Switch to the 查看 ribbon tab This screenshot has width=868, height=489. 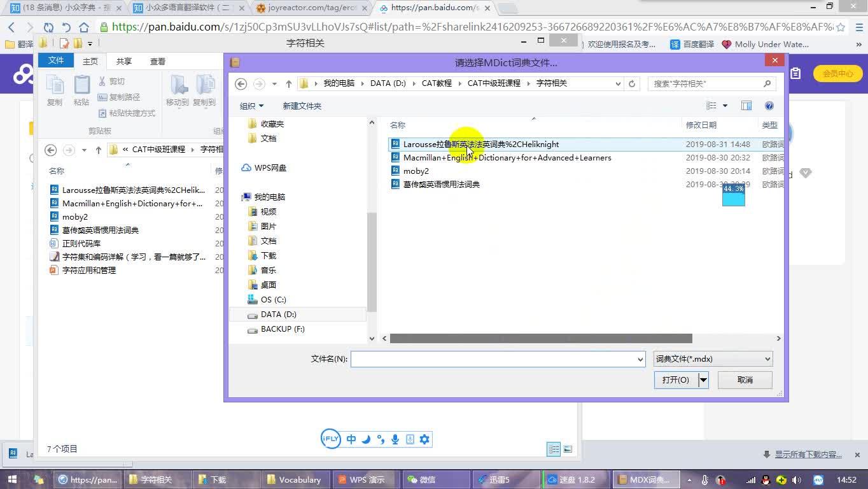157,60
